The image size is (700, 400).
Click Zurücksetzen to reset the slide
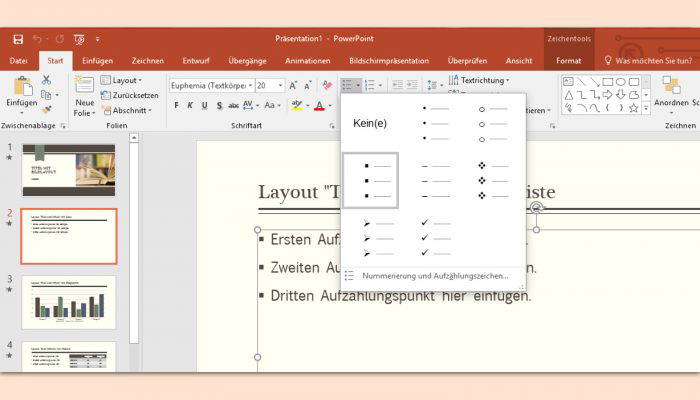pyautogui.click(x=129, y=95)
